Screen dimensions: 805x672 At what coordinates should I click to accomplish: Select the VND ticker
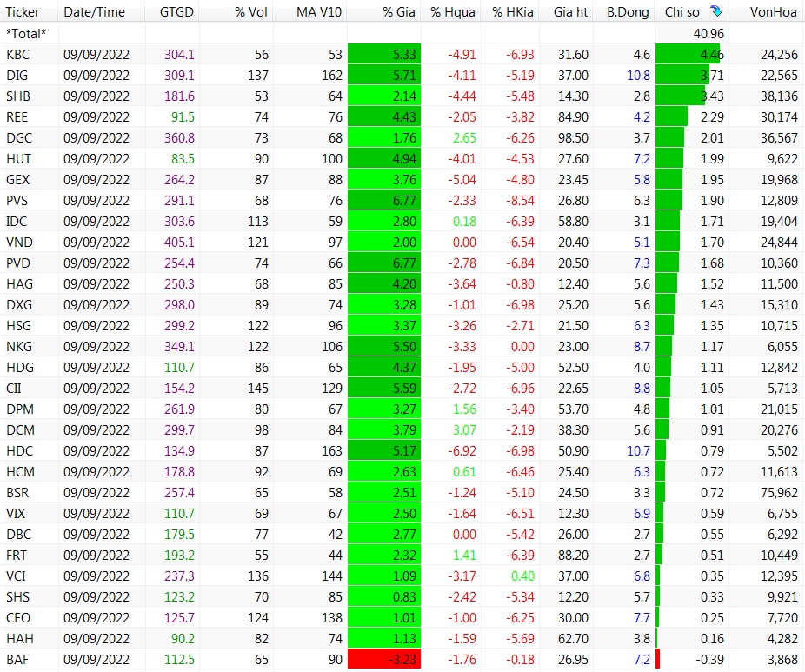[19, 243]
